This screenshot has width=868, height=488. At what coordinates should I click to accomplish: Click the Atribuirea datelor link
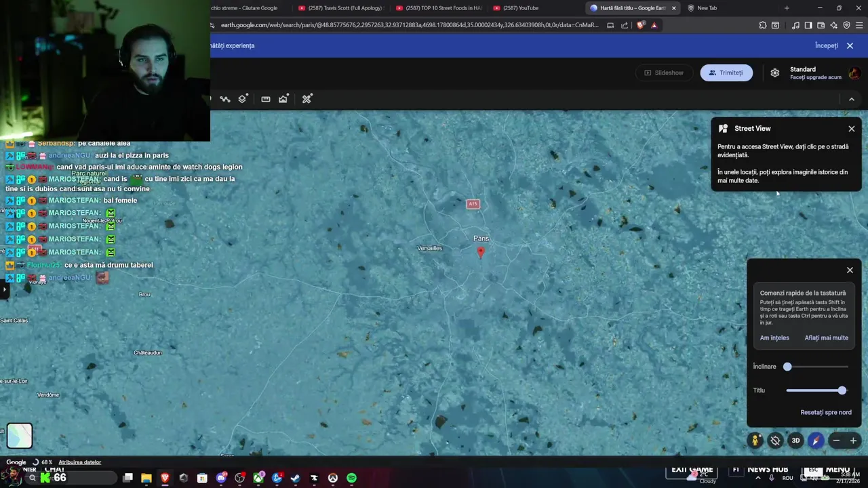click(x=80, y=462)
